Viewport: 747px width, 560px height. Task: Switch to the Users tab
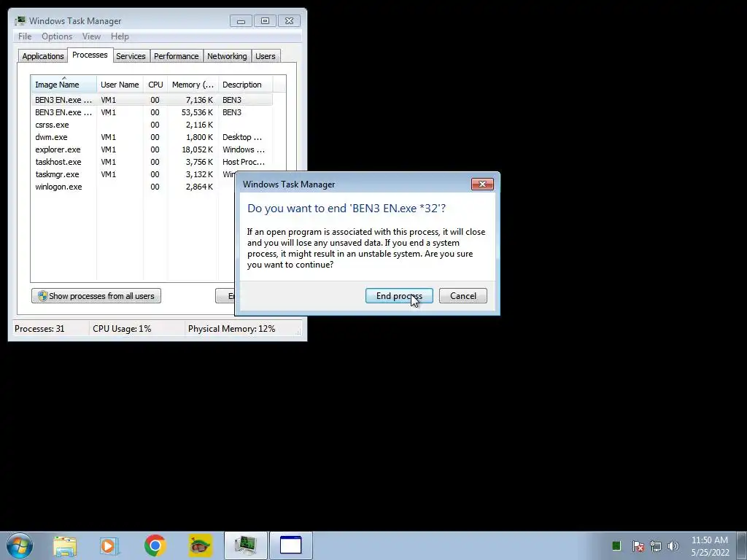[x=266, y=56]
